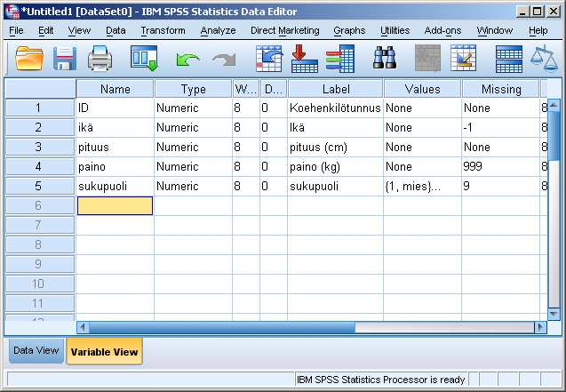Open the Add-ons menu
566x392 pixels.
tap(442, 31)
